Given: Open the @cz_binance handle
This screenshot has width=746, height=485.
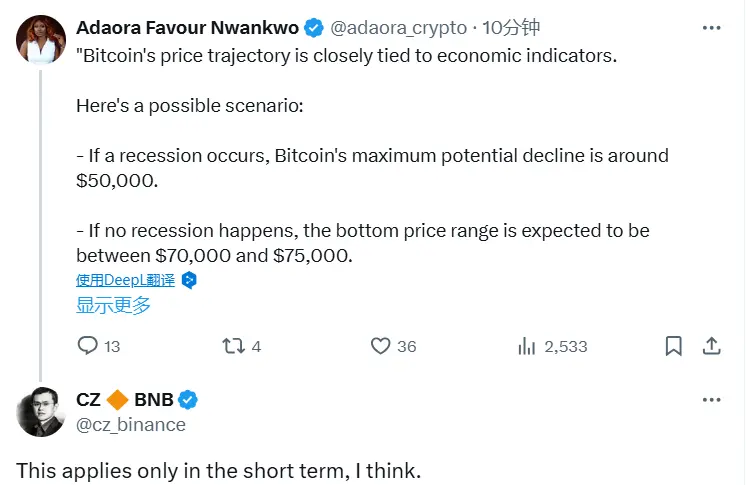Looking at the screenshot, I should point(131,424).
